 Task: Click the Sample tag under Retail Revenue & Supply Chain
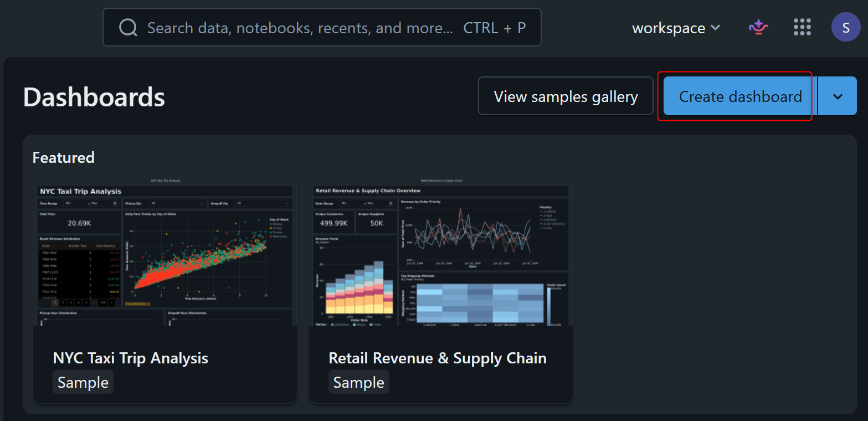pyautogui.click(x=359, y=382)
